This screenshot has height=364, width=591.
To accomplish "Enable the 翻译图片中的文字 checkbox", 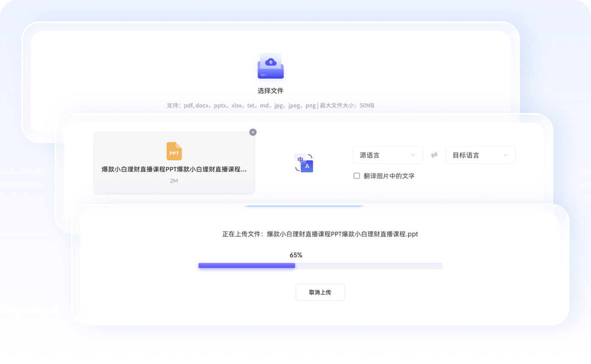I will (357, 176).
